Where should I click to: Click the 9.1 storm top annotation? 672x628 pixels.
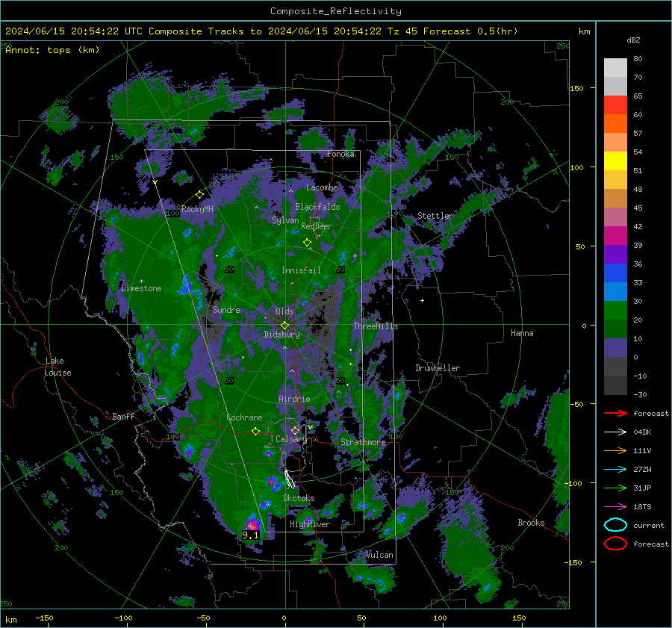pos(250,535)
